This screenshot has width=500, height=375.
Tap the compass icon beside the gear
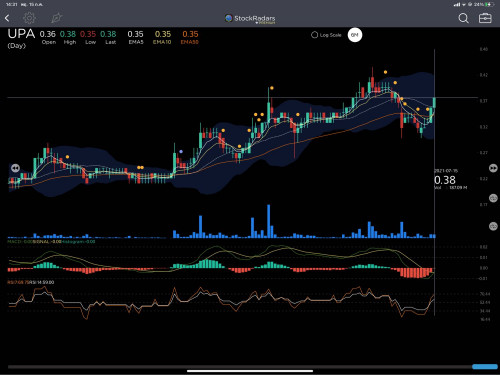57,18
